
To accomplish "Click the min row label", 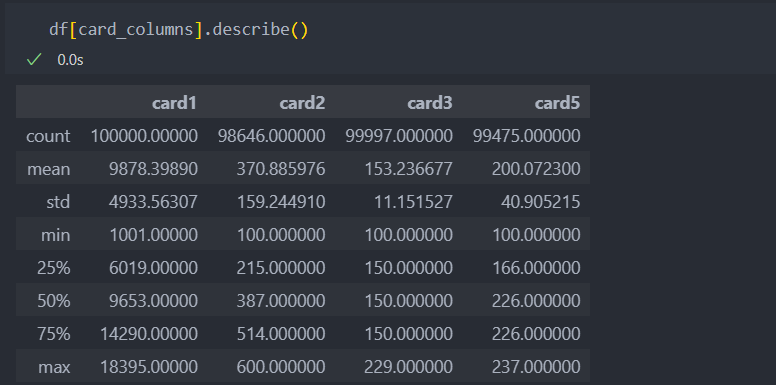I will (x=55, y=235).
